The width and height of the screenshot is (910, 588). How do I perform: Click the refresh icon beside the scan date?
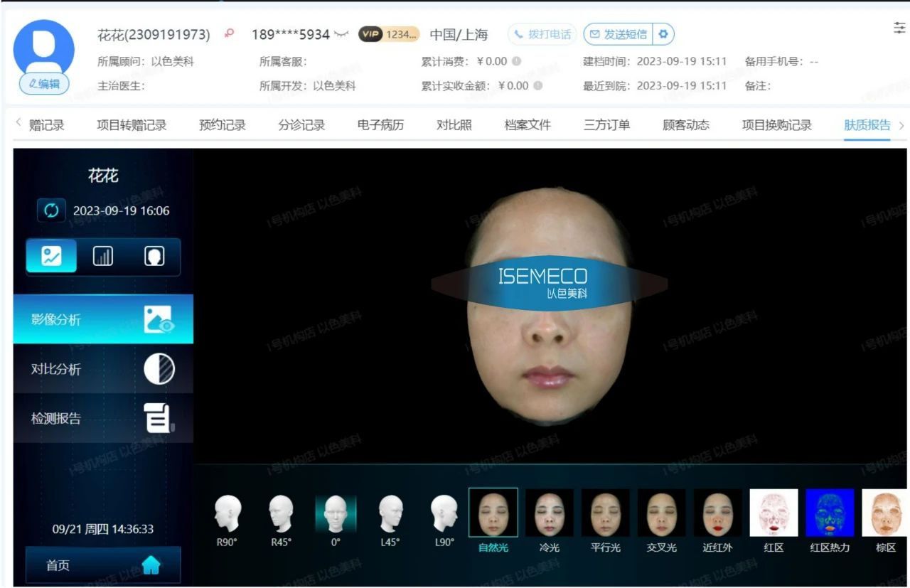coord(51,210)
